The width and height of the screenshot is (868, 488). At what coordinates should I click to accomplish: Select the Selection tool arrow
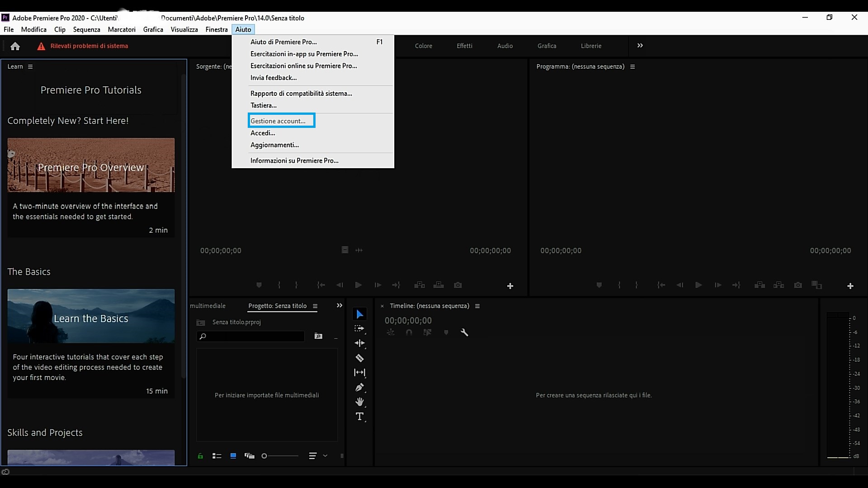(360, 314)
